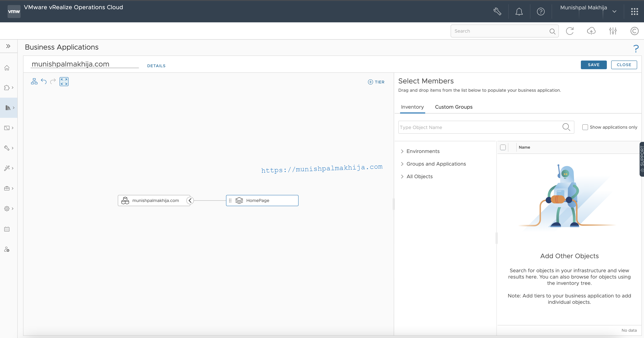Open the puzzle piece sidebar menu
This screenshot has height=338, width=644.
click(8, 88)
